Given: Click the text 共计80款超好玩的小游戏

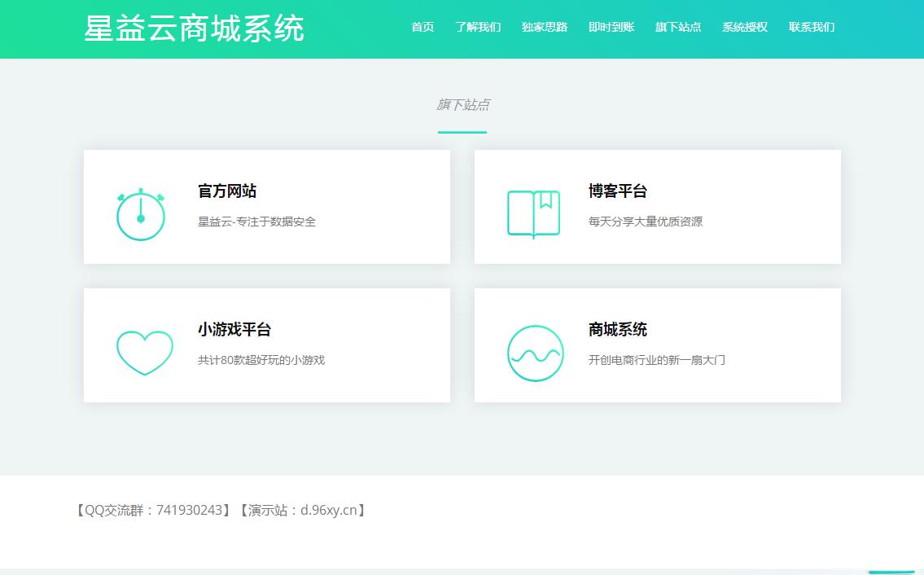Looking at the screenshot, I should [x=261, y=360].
